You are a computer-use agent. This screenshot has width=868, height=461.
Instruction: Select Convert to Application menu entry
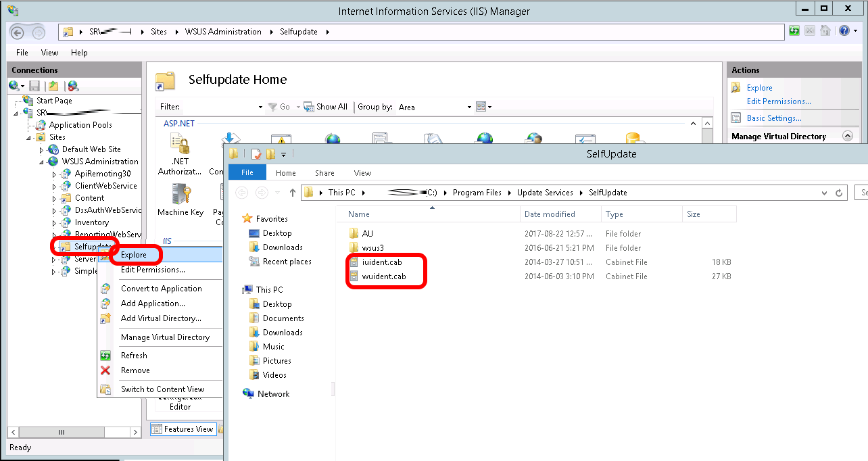(161, 289)
